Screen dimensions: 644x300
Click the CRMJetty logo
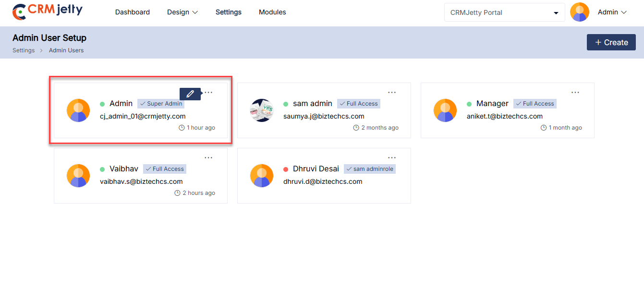pyautogui.click(x=47, y=12)
